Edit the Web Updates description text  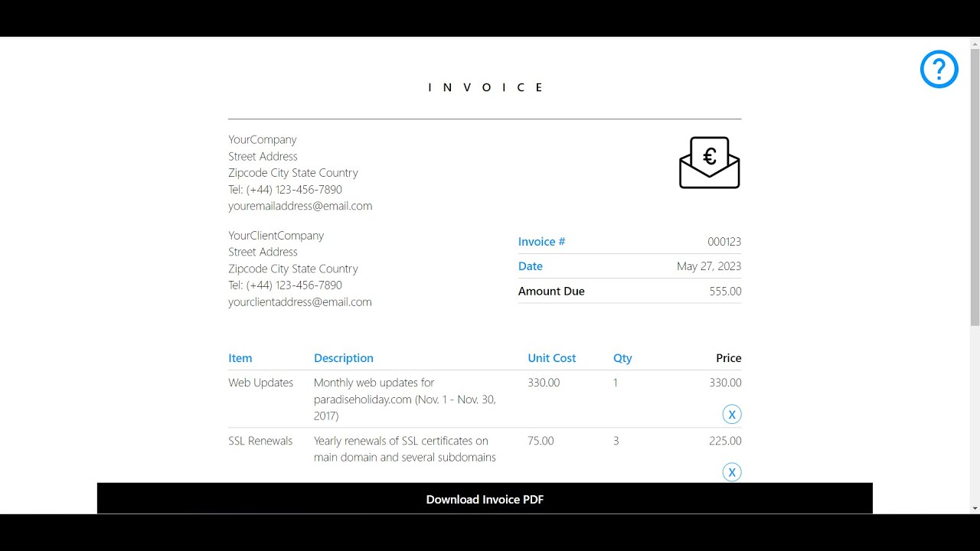[405, 399]
